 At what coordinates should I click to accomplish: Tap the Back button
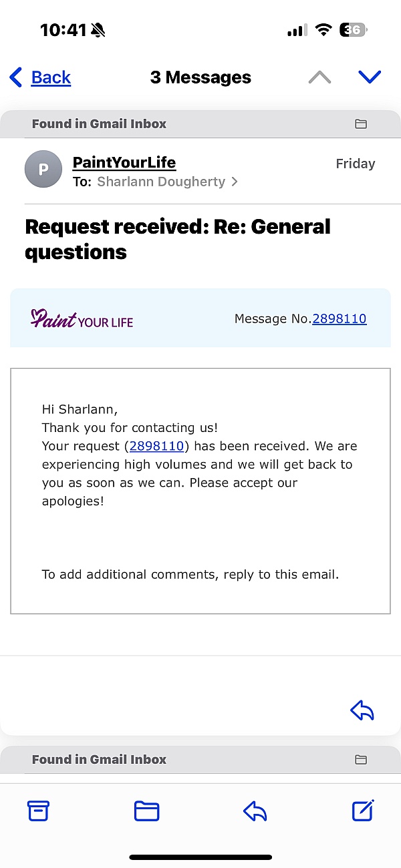click(41, 77)
